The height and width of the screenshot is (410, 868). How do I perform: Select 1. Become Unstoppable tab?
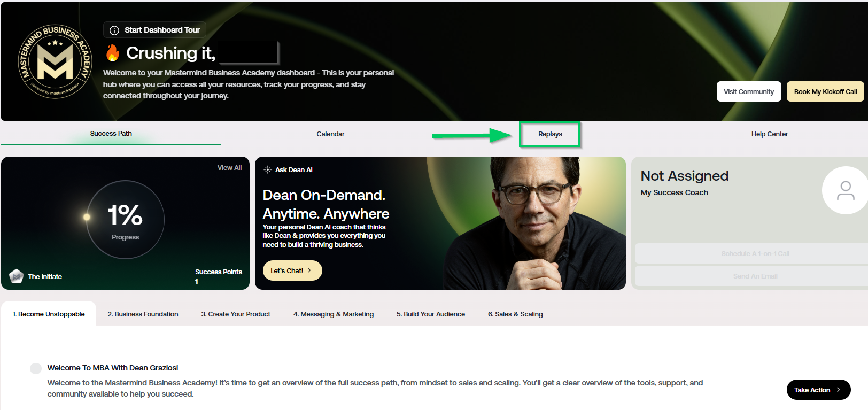coord(49,314)
